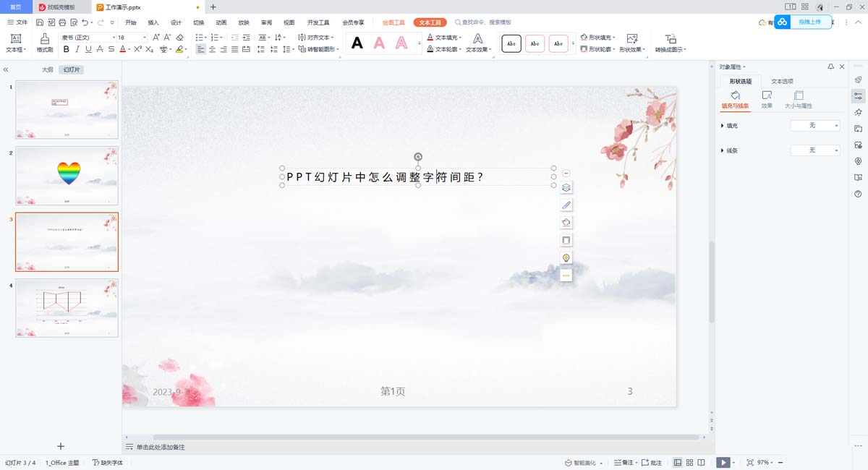Toggle italic text formatting
Screen dimensions: 868x470
[77, 50]
